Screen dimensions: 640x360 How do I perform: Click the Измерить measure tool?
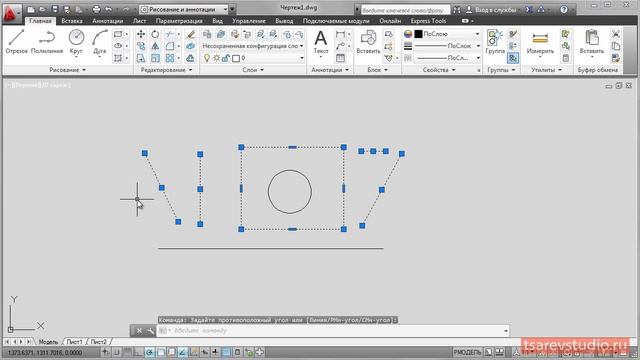[x=540, y=42]
